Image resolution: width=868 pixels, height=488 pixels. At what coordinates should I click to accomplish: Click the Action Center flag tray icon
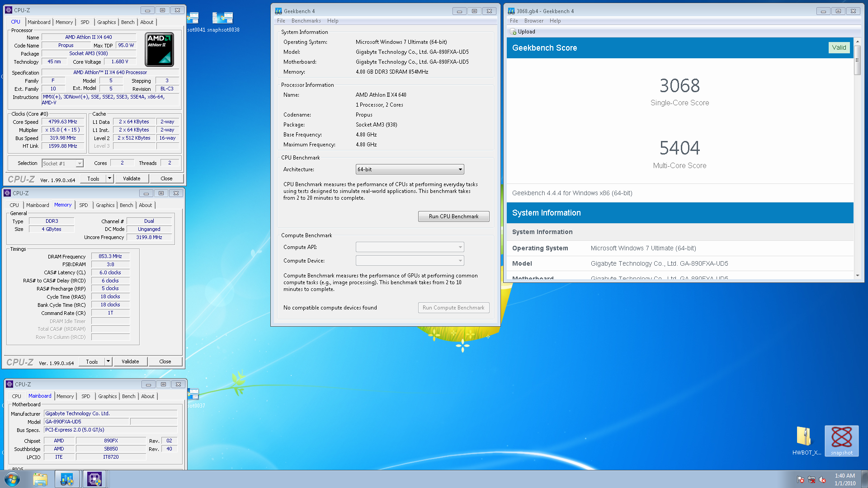[801, 479]
